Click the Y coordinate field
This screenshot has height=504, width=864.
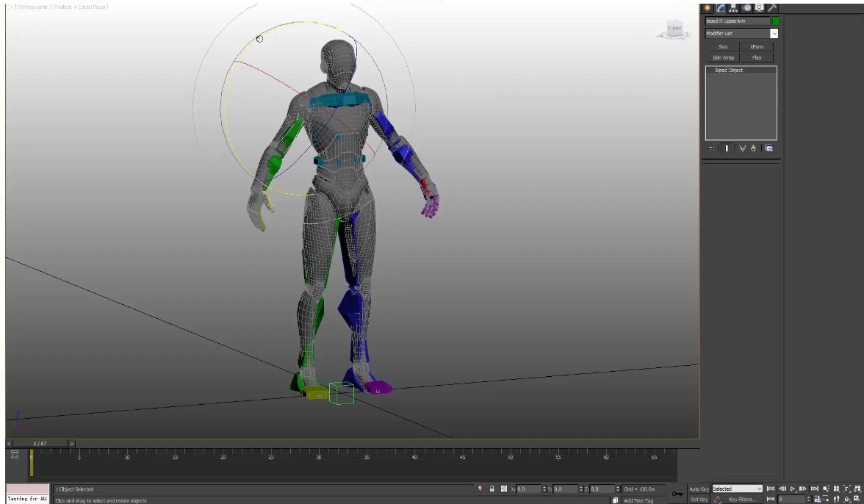[x=566, y=489]
